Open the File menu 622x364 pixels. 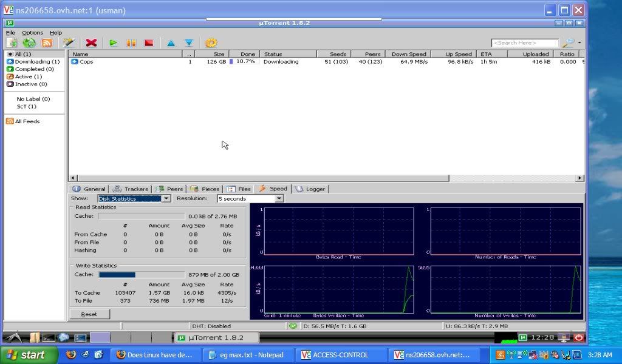pos(11,33)
